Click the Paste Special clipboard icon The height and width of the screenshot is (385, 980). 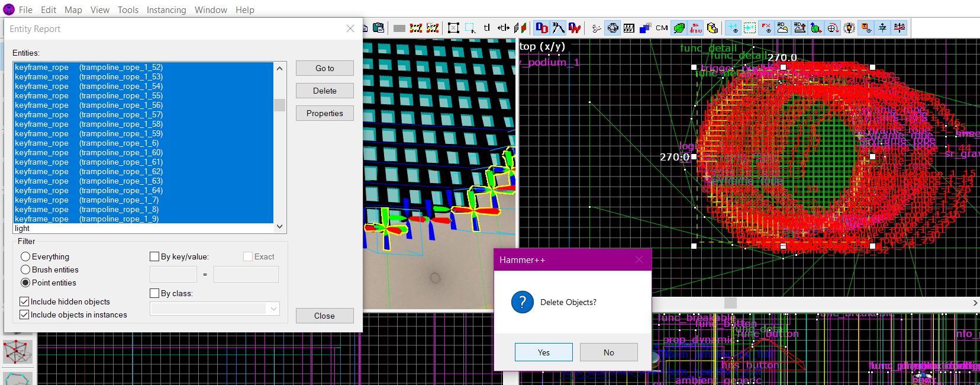tap(379, 28)
